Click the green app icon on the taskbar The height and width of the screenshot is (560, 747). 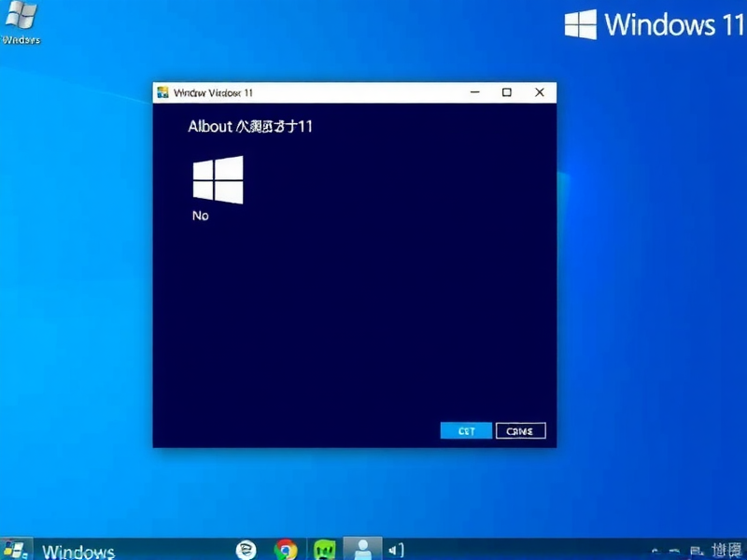322,549
